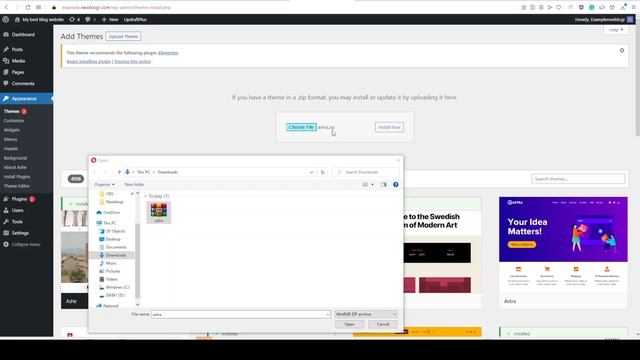This screenshot has height=360, width=640.
Task: Open 'My best blog website' site link
Action: point(39,19)
